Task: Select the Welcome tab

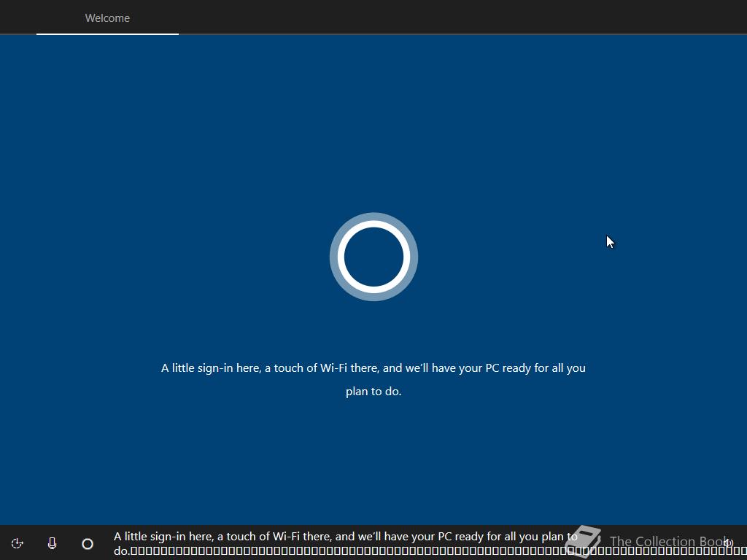Action: [x=107, y=18]
